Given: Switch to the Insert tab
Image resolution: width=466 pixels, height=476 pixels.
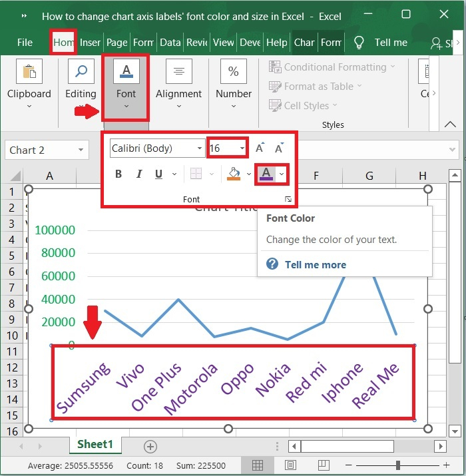Looking at the screenshot, I should click(90, 42).
